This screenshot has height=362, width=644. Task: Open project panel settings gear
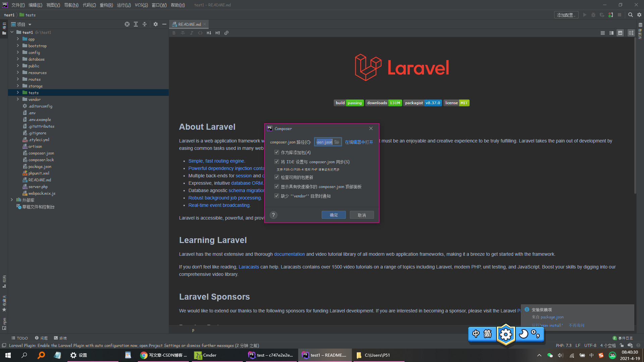156,24
